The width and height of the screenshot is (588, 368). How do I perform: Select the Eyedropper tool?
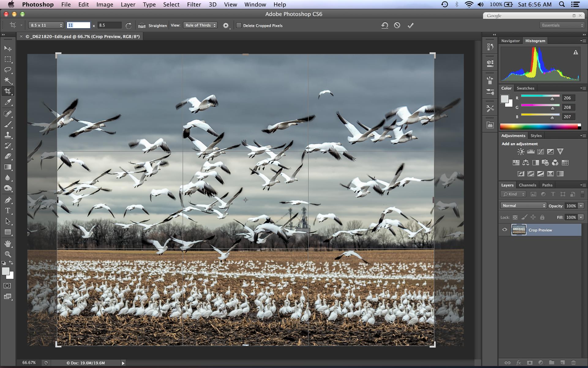click(x=8, y=102)
